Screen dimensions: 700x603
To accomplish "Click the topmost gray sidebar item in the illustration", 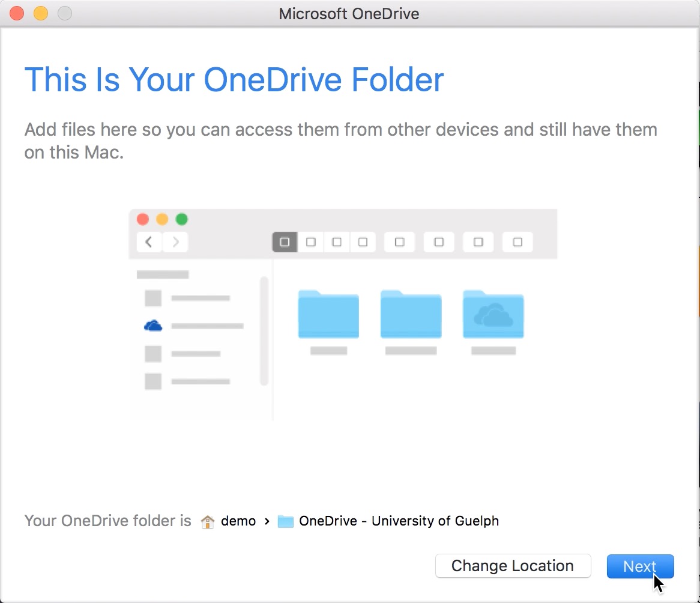I will [162, 273].
